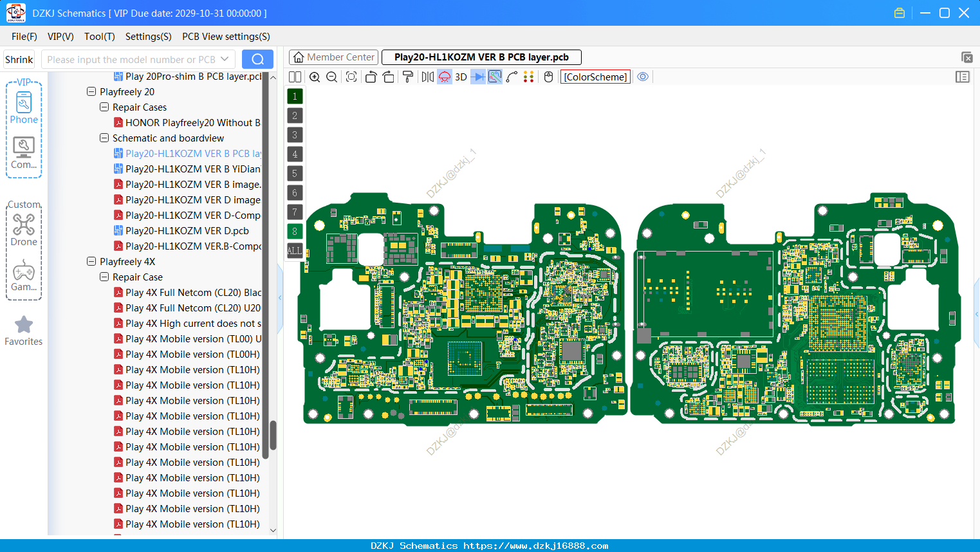The image size is (980, 552).
Task: Select the Drone category icon
Action: pos(24,230)
